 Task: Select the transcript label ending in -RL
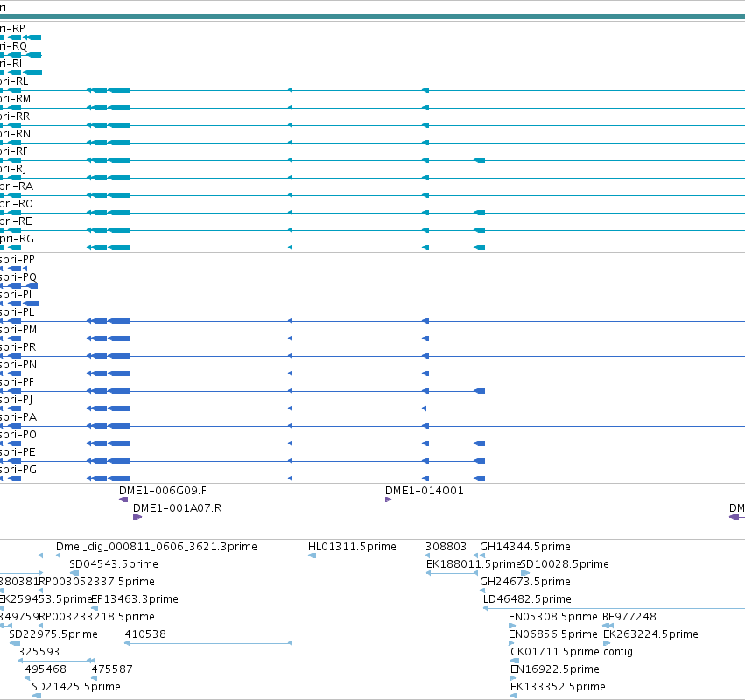pyautogui.click(x=14, y=81)
